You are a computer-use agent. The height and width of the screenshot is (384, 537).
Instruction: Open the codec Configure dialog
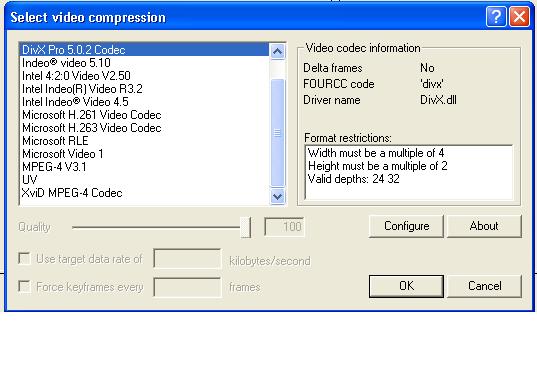(x=407, y=226)
